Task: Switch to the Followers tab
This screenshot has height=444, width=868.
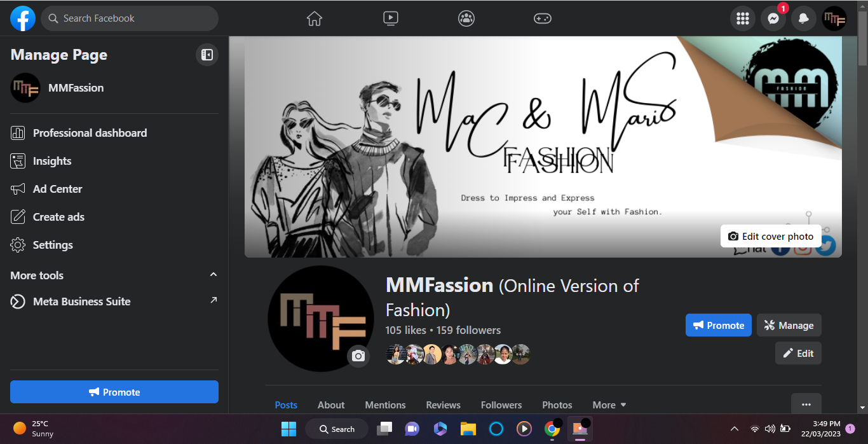Action: (501, 405)
